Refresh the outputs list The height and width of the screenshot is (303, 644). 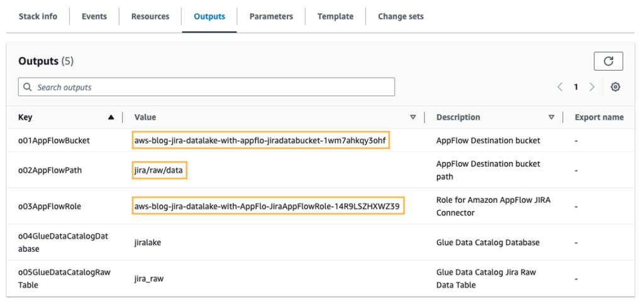tap(608, 61)
